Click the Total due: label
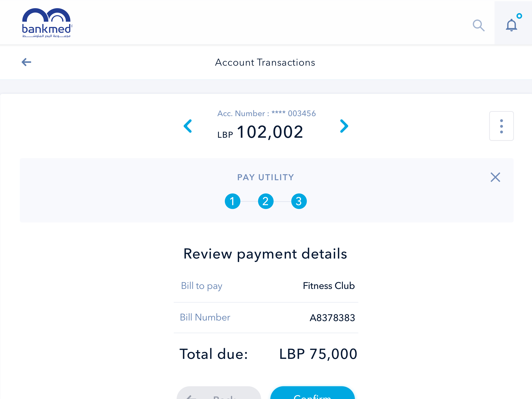The width and height of the screenshot is (532, 399). point(214,354)
